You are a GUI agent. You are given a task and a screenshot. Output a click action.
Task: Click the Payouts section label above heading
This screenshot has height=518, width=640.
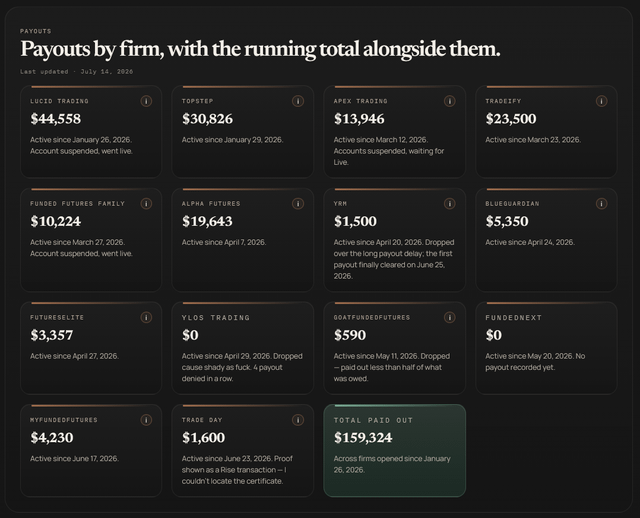(36, 31)
